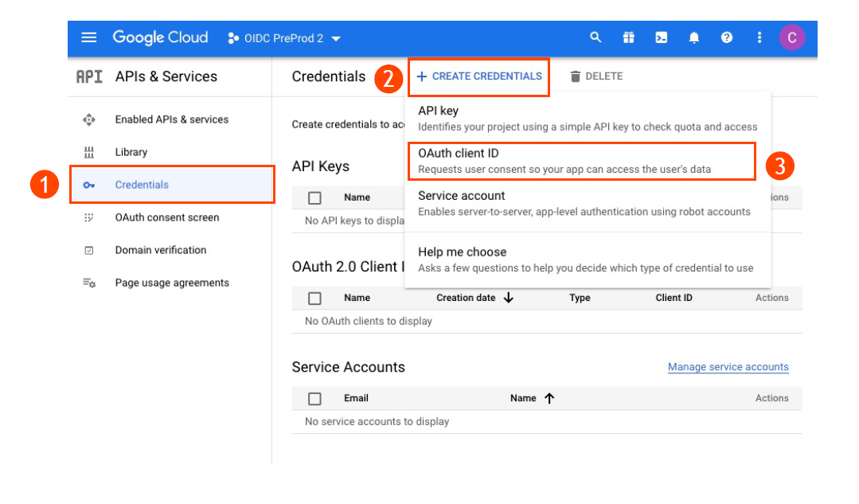859x504 pixels.
Task: Click the search magnifier icon
Action: pos(595,37)
